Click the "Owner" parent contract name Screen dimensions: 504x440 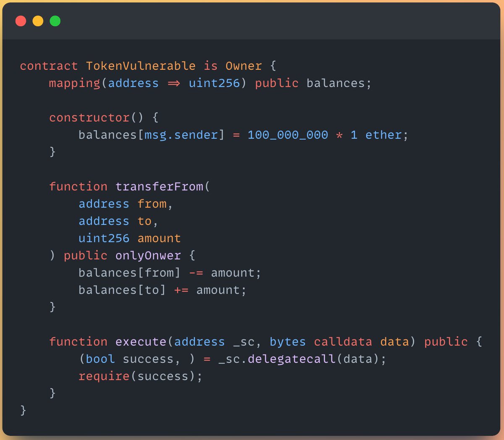tap(244, 66)
